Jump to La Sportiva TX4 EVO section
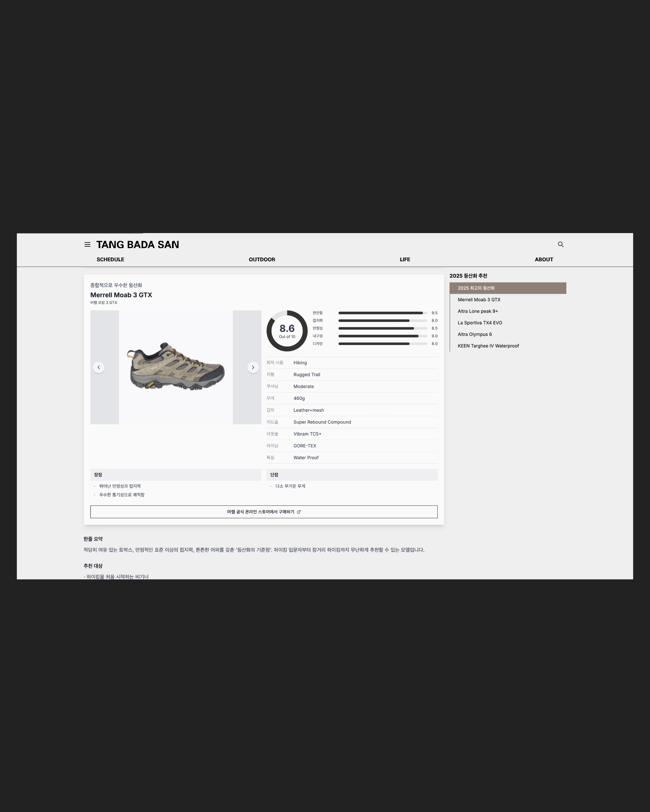The image size is (650, 812). pyautogui.click(x=480, y=323)
